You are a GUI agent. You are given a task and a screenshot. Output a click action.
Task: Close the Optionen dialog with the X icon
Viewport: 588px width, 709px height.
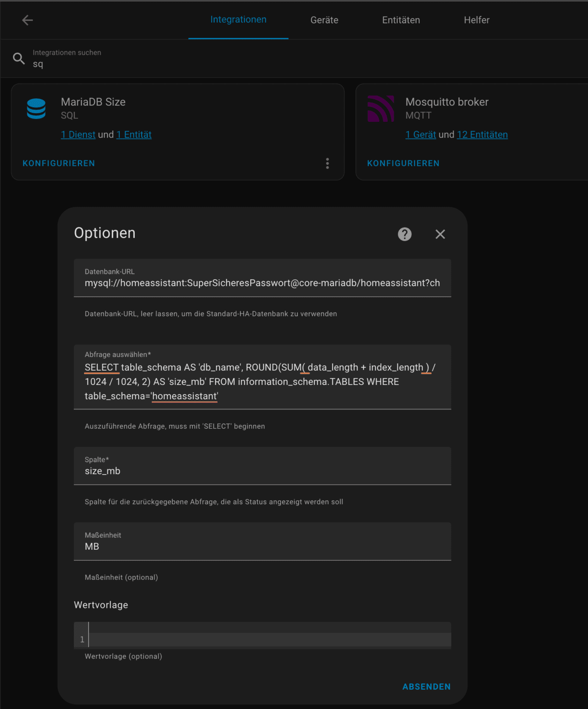pyautogui.click(x=440, y=234)
